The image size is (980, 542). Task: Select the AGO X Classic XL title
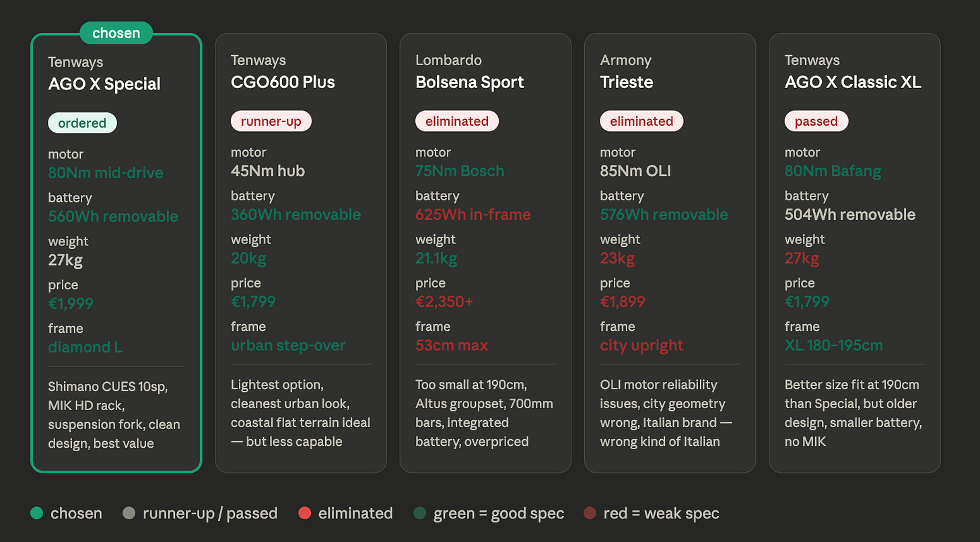853,82
